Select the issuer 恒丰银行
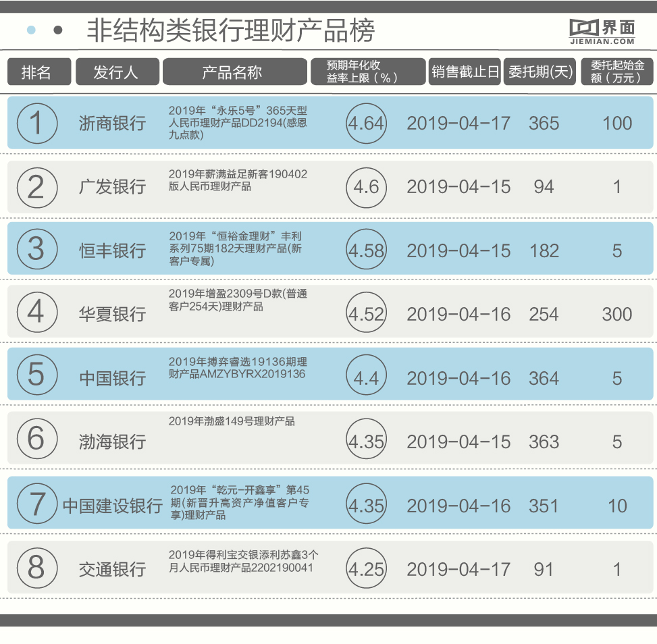The image size is (657, 644). (112, 251)
